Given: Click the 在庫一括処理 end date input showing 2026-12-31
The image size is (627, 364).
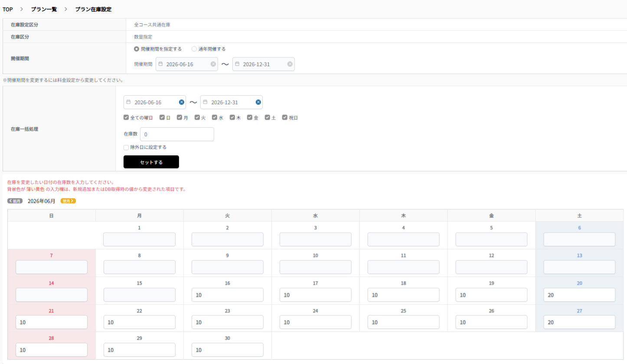Looking at the screenshot, I should (232, 102).
